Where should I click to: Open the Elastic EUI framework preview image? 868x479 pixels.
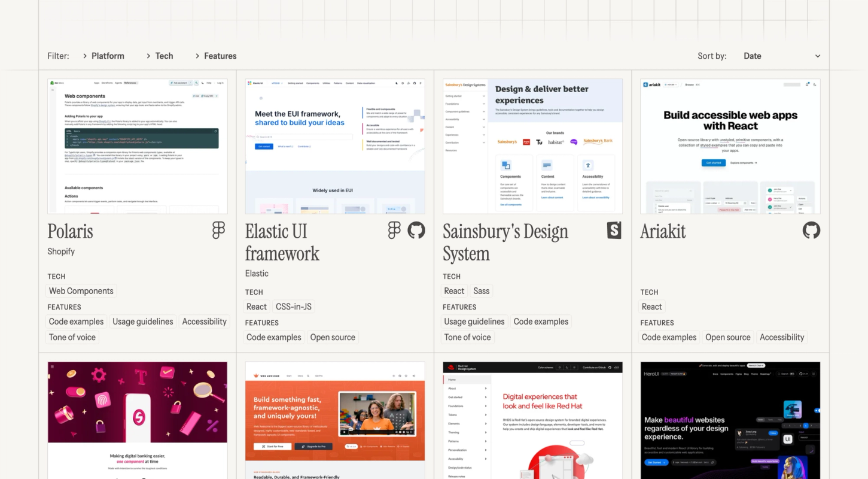click(335, 146)
